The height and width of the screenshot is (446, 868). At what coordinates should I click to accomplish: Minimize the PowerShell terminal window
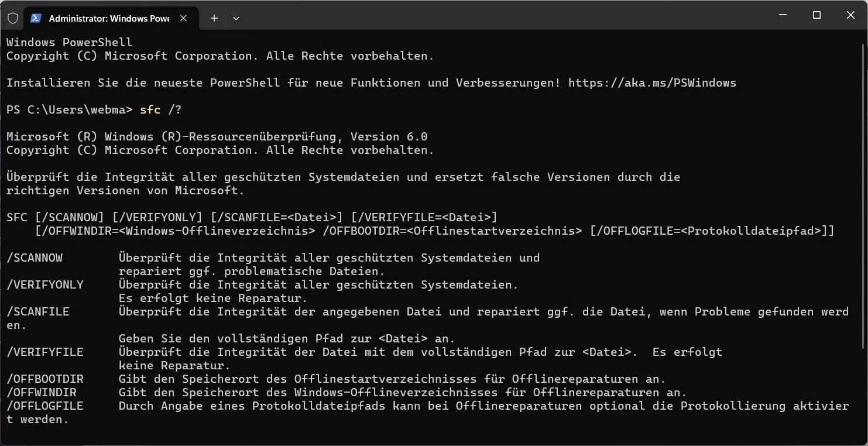pos(783,15)
